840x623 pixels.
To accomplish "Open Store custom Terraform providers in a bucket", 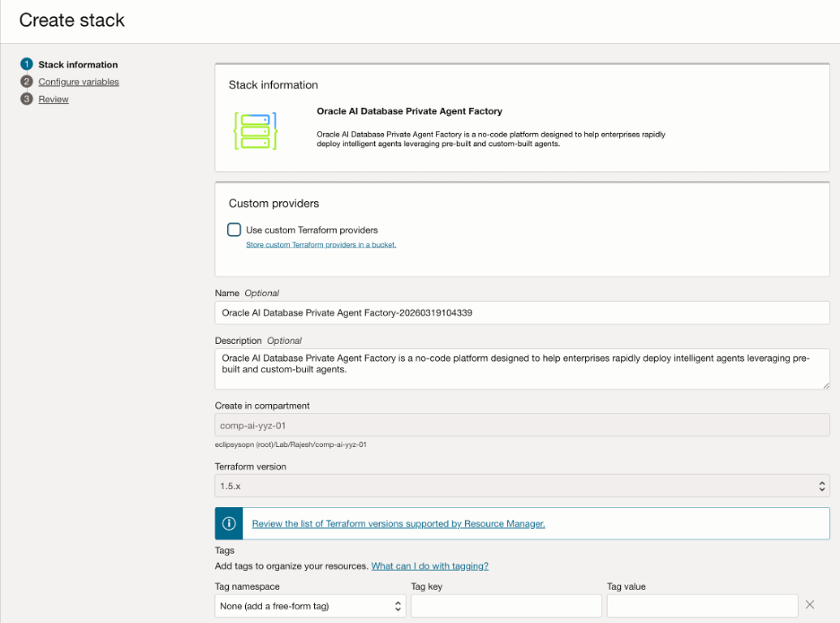I will 319,244.
